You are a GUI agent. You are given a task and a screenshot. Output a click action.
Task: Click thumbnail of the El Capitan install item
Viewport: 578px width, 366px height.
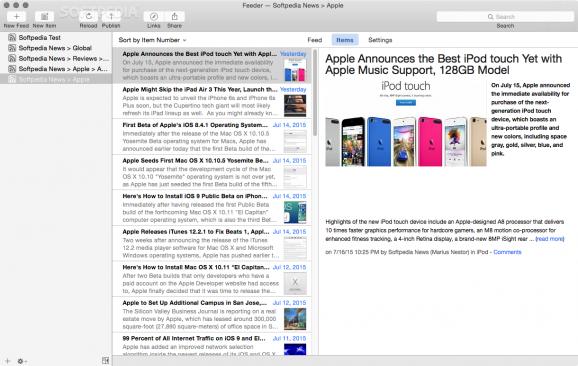point(295,283)
